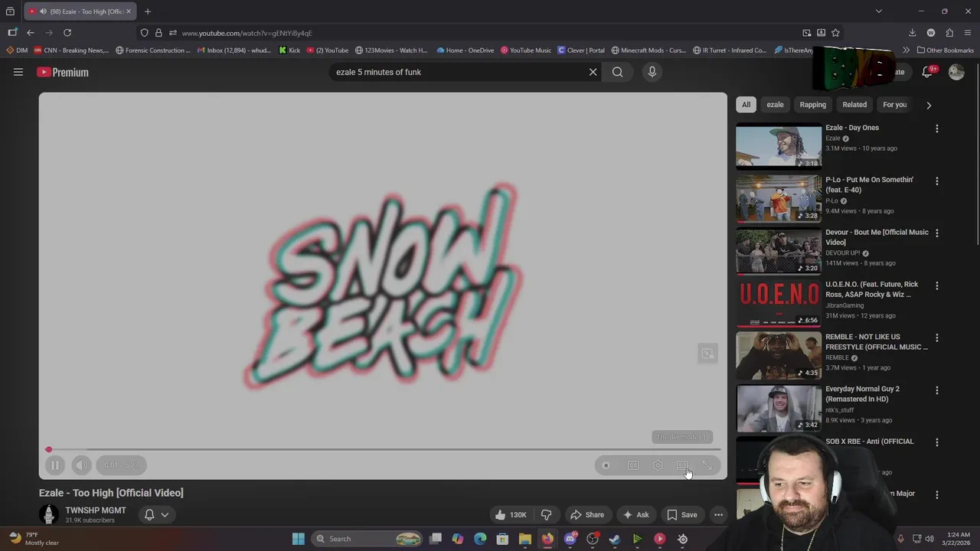Show more filter chips with arrow
The image size is (980, 551).
[929, 105]
